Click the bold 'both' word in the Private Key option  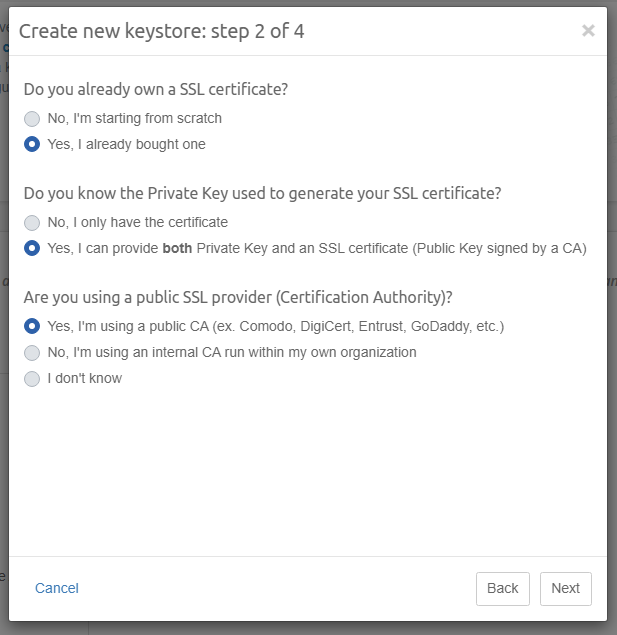[x=177, y=248]
